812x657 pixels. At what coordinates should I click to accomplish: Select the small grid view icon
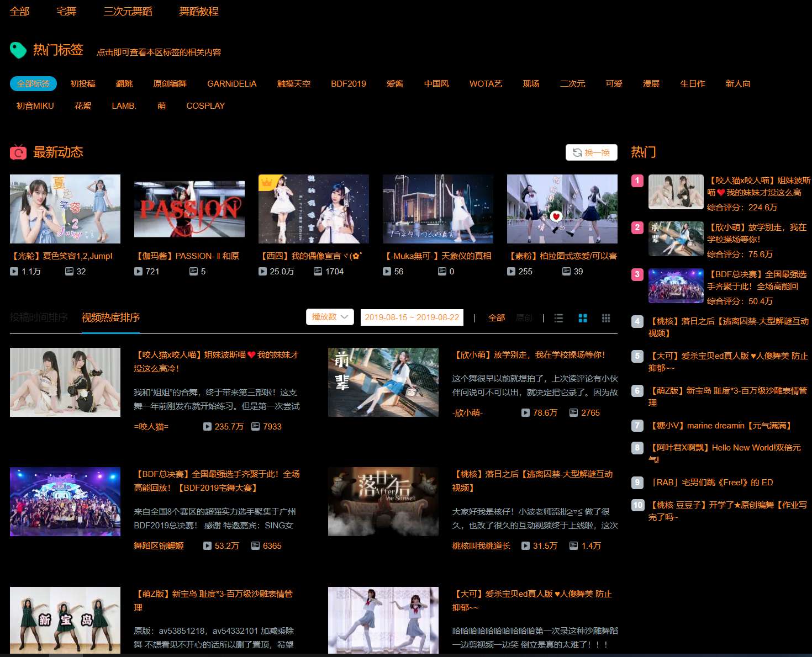pyautogui.click(x=606, y=318)
